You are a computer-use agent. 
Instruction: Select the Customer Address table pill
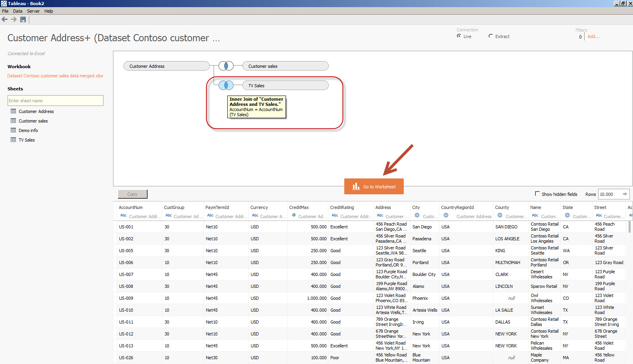[167, 66]
